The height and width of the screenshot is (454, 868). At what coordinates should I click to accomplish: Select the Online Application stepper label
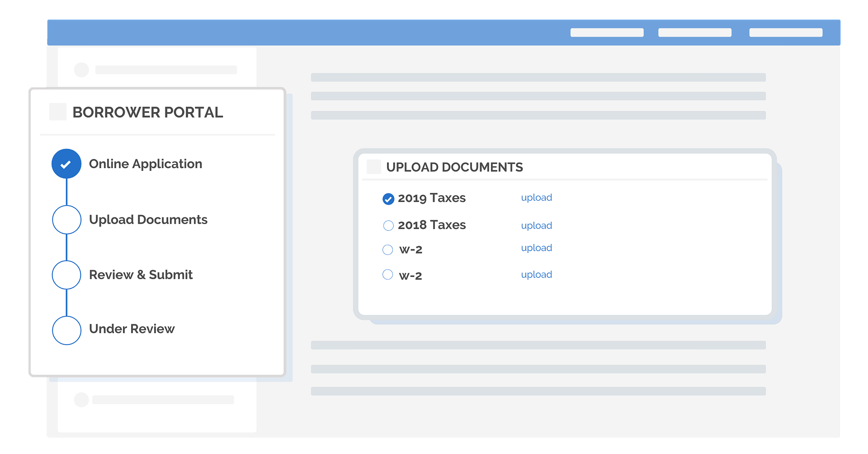click(146, 164)
